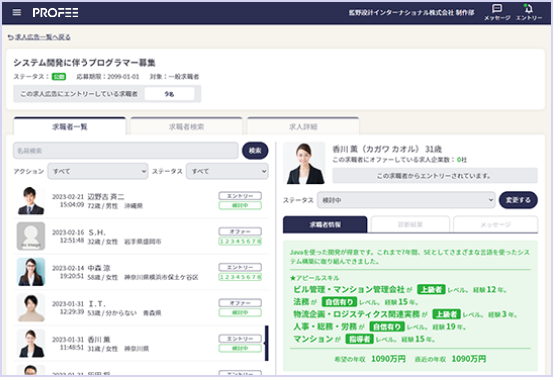Screen dimensions: 553x377
Task: Open the hamburger menu
Action: point(17,13)
